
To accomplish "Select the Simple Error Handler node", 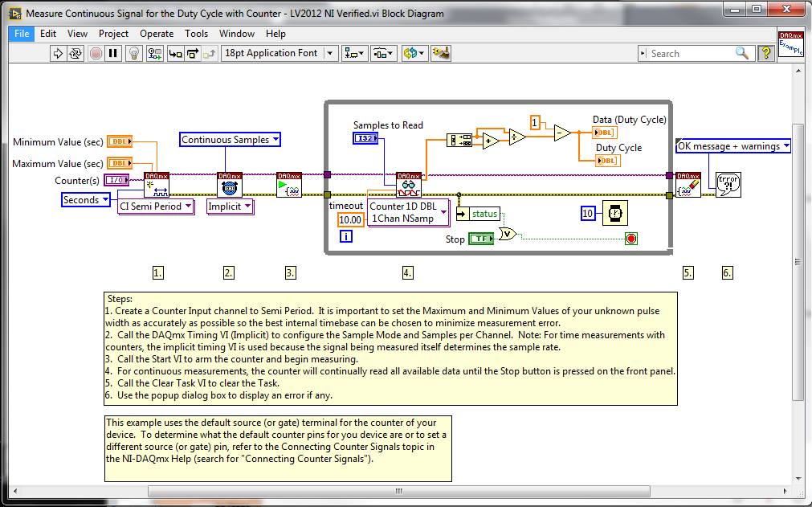I will click(x=728, y=185).
